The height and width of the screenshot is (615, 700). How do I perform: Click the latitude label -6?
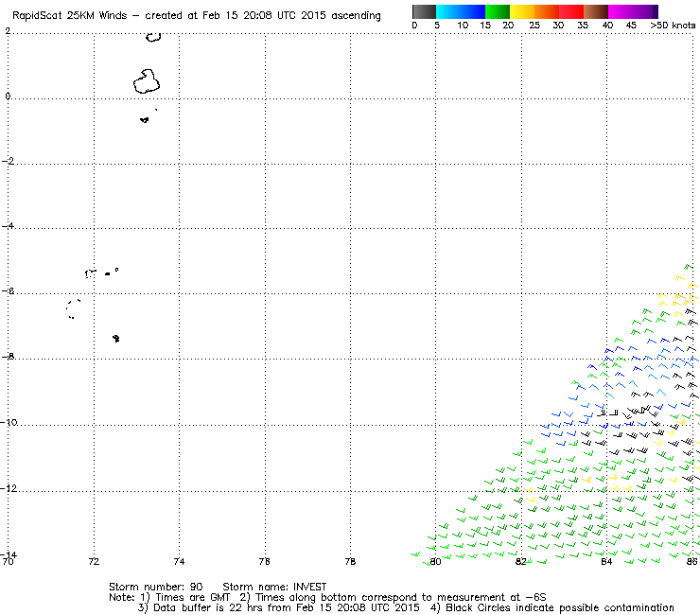coord(8,291)
